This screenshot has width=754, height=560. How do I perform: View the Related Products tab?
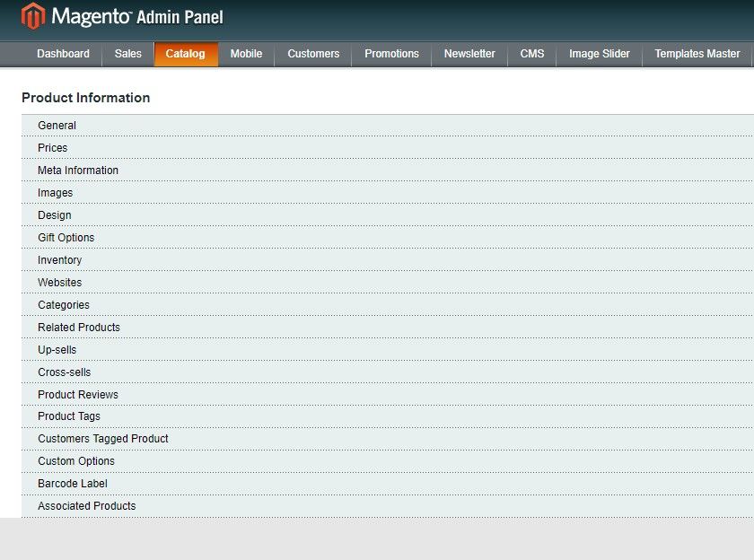(78, 328)
